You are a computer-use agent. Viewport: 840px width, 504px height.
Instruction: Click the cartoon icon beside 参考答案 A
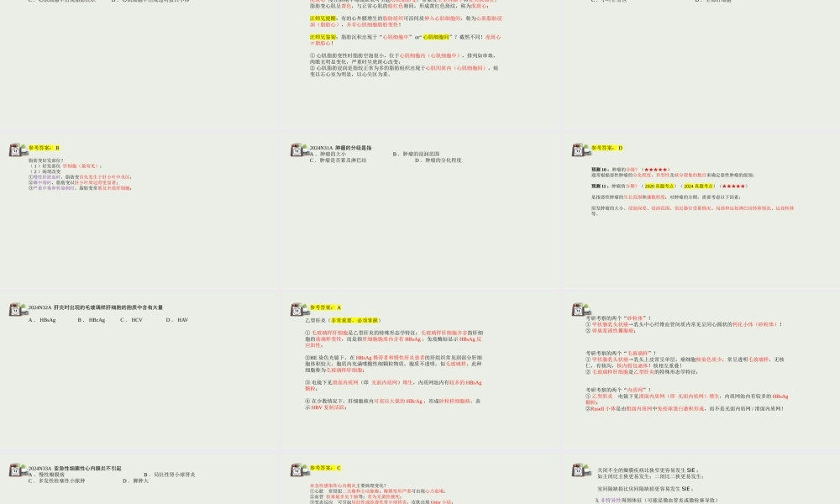297,310
